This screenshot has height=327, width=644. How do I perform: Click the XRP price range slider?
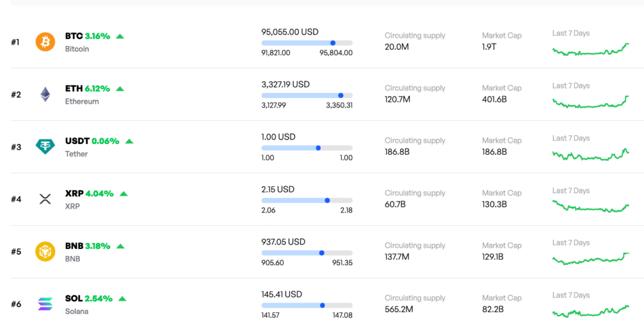coord(307,201)
